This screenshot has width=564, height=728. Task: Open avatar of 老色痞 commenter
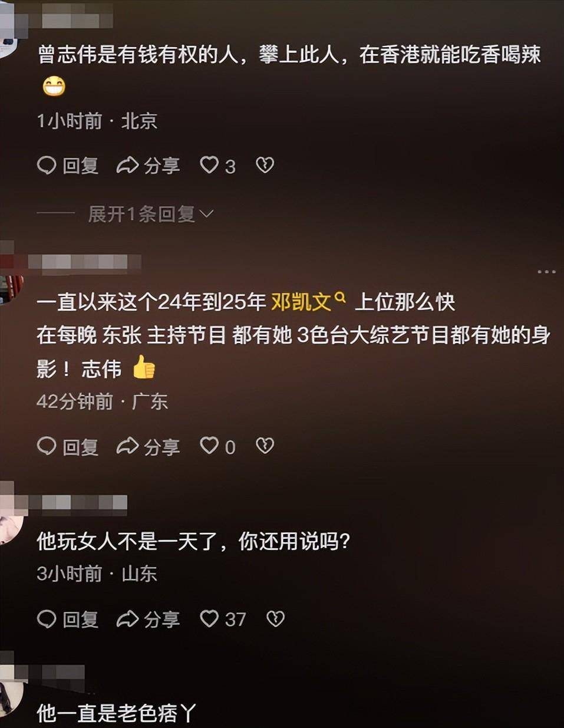(10, 697)
